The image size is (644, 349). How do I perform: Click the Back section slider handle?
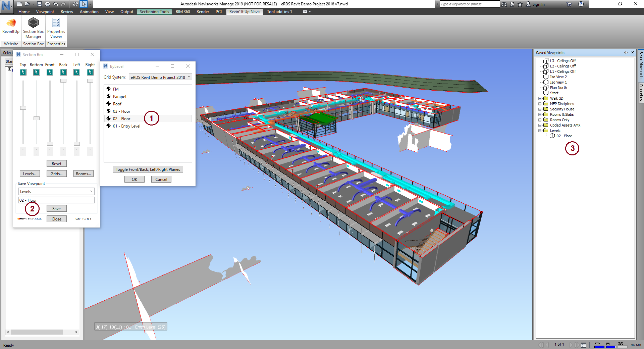pos(63,81)
